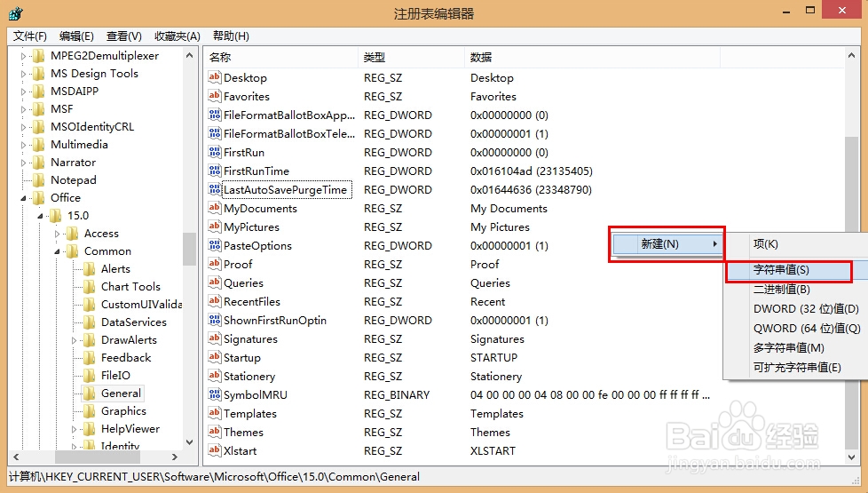Click tree pane scroll down arrow
This screenshot has height=493, width=868.
click(x=189, y=442)
